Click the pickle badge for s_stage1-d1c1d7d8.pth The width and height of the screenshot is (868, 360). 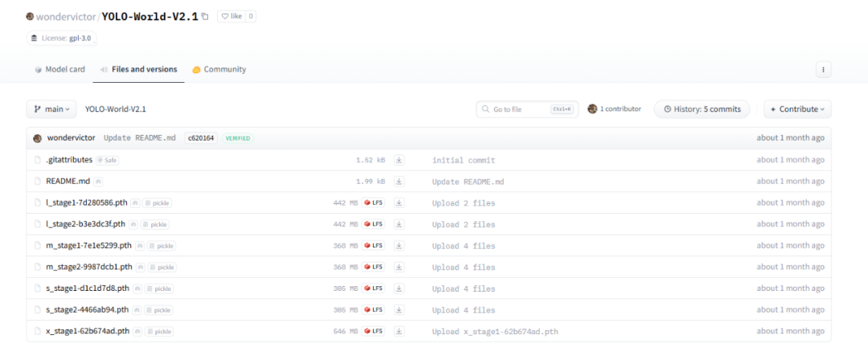[159, 288]
